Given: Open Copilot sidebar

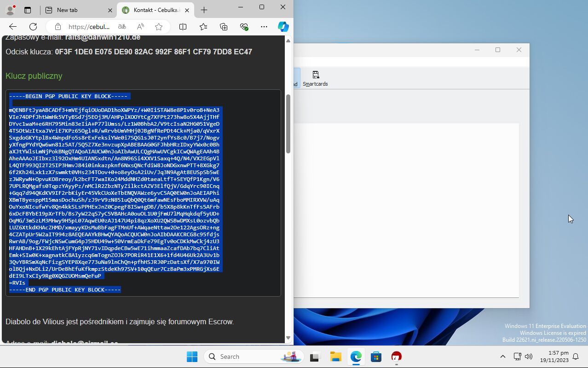Looking at the screenshot, I should 283,27.
